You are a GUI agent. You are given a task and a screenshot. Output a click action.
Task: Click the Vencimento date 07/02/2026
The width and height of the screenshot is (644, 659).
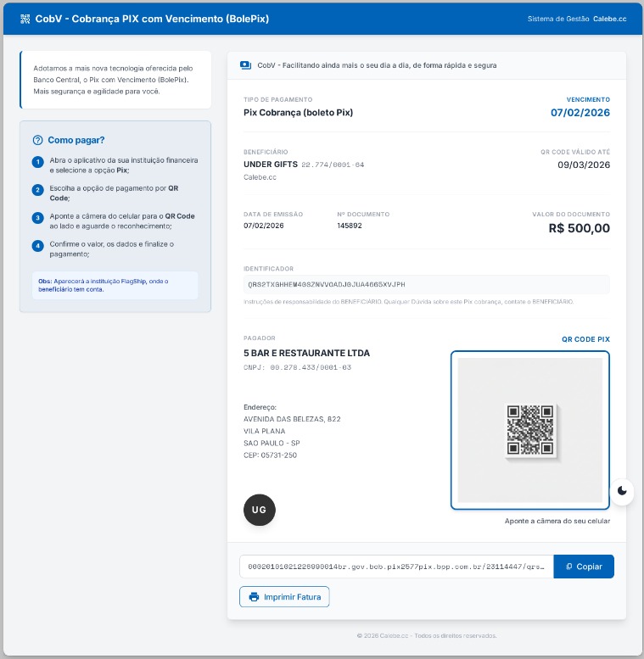580,112
